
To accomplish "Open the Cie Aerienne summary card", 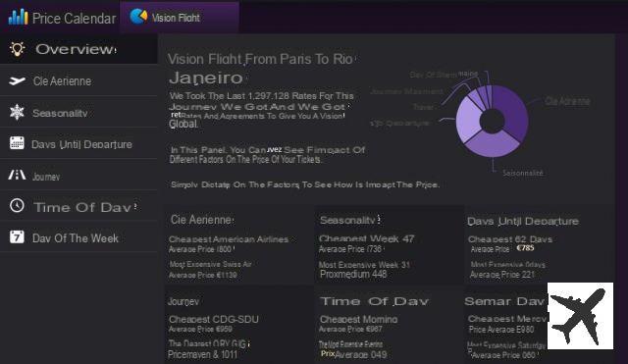I will (239, 246).
